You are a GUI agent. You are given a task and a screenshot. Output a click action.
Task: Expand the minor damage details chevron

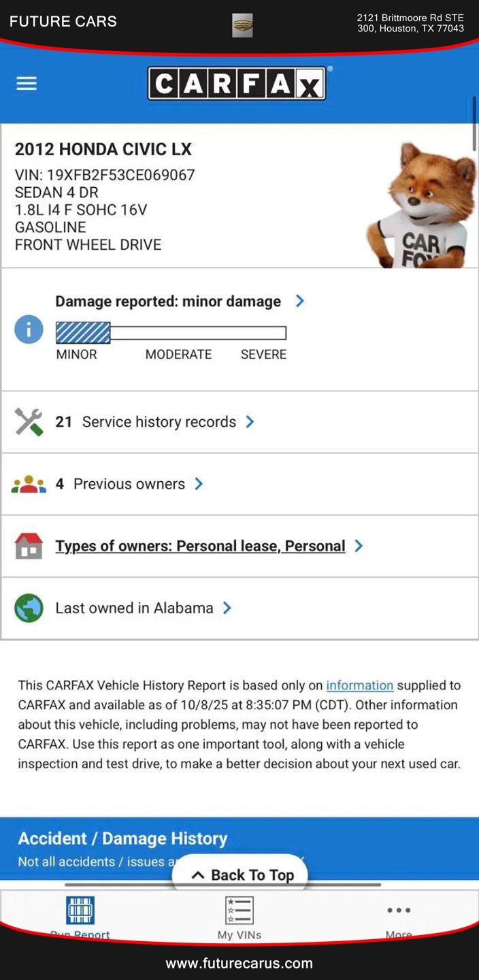300,301
